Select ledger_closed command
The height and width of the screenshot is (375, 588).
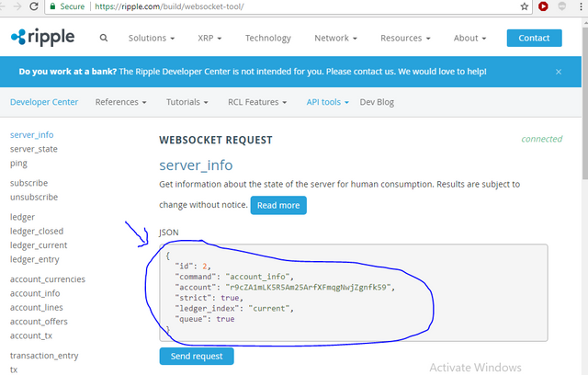(x=37, y=231)
